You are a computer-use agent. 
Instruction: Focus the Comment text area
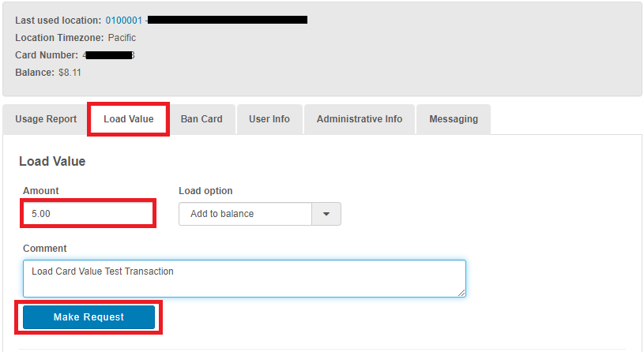pos(244,279)
